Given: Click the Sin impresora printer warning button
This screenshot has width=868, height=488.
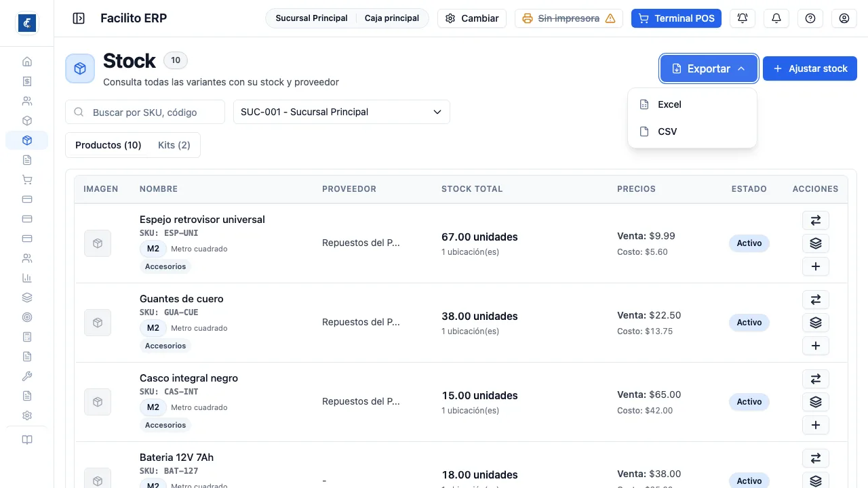Looking at the screenshot, I should 569,18.
